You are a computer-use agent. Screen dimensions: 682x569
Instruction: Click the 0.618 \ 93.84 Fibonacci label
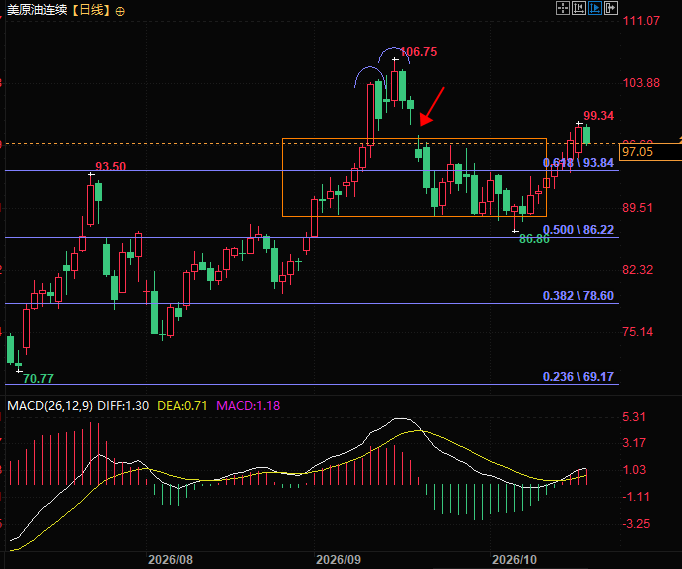(x=578, y=163)
